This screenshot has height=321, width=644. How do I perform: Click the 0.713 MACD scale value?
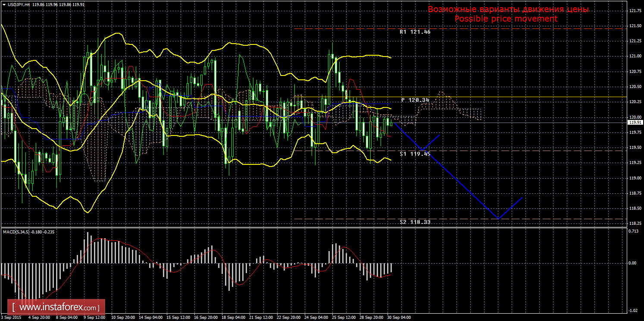tap(634, 231)
